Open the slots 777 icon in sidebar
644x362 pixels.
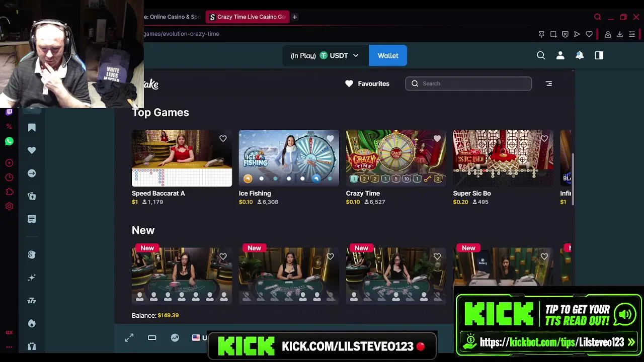pos(32,301)
